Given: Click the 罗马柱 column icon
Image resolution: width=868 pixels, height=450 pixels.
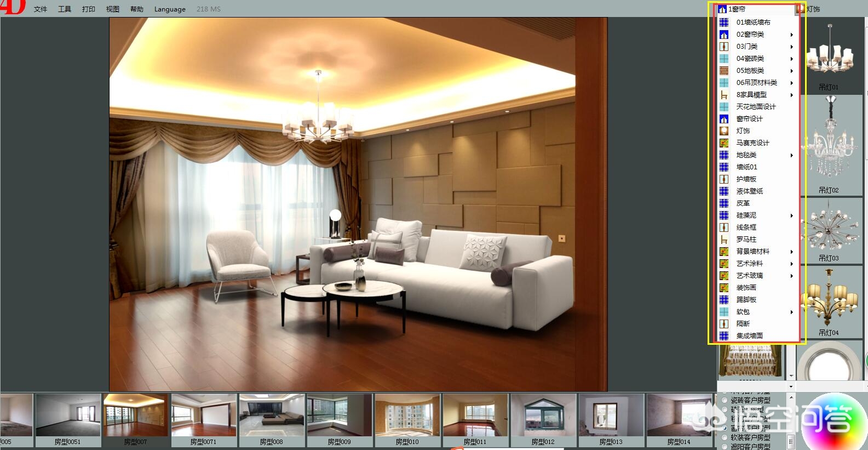Looking at the screenshot, I should 723,240.
